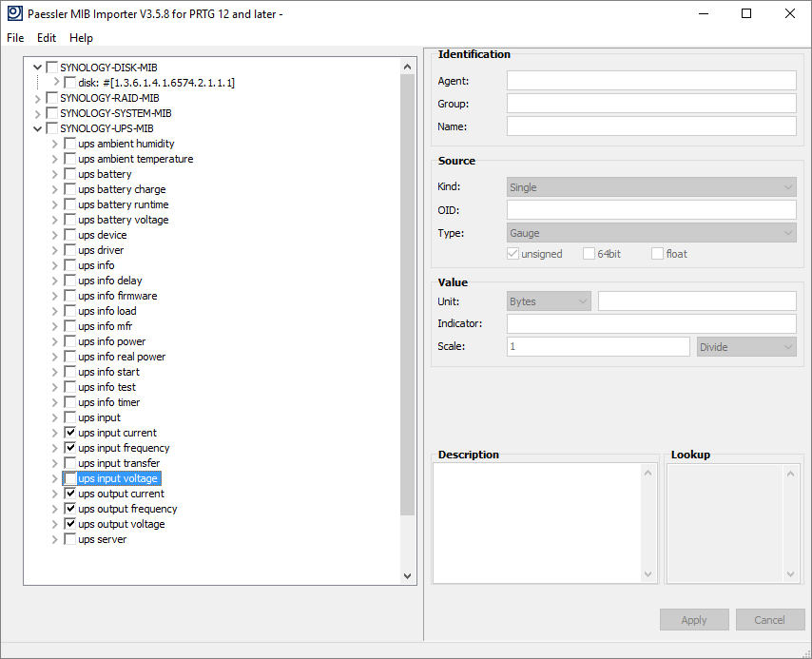Viewport: 812px width, 659px height.
Task: Click Description box scroll down arrow
Action: (x=648, y=574)
